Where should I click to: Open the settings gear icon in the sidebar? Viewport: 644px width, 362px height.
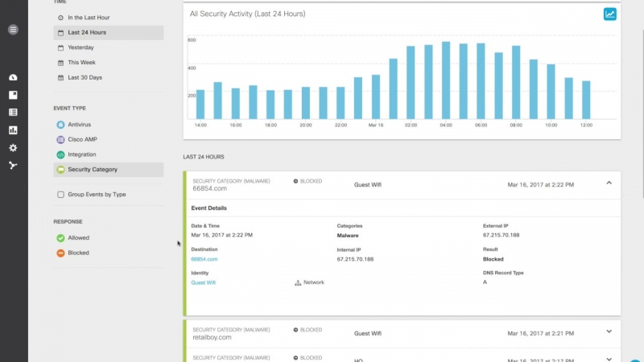(13, 148)
